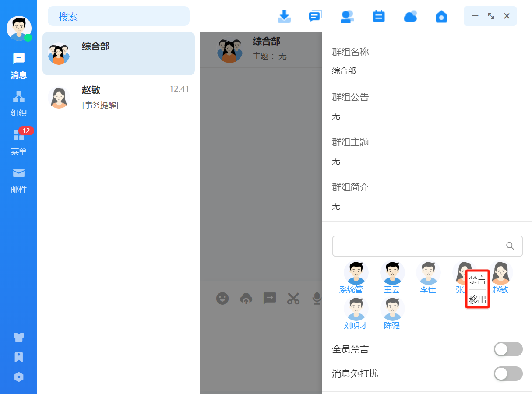
Task: Select the scissors screenshot icon
Action: (293, 299)
